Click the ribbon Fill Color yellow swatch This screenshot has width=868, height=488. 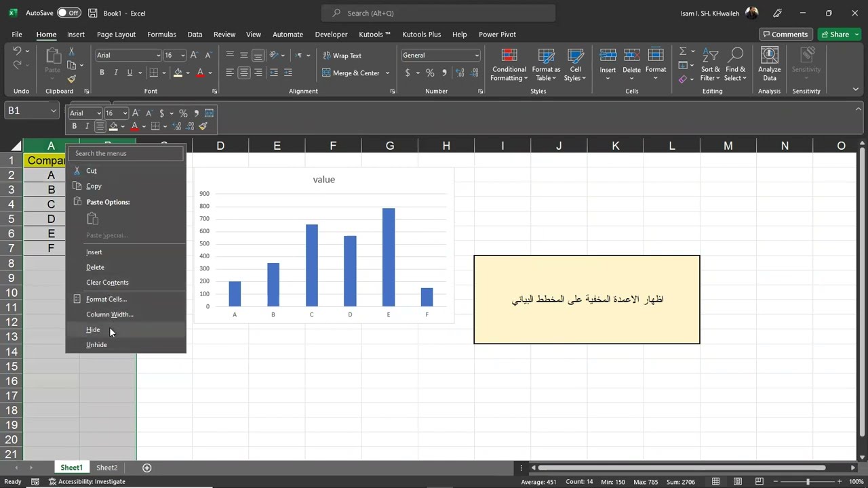pos(178,73)
